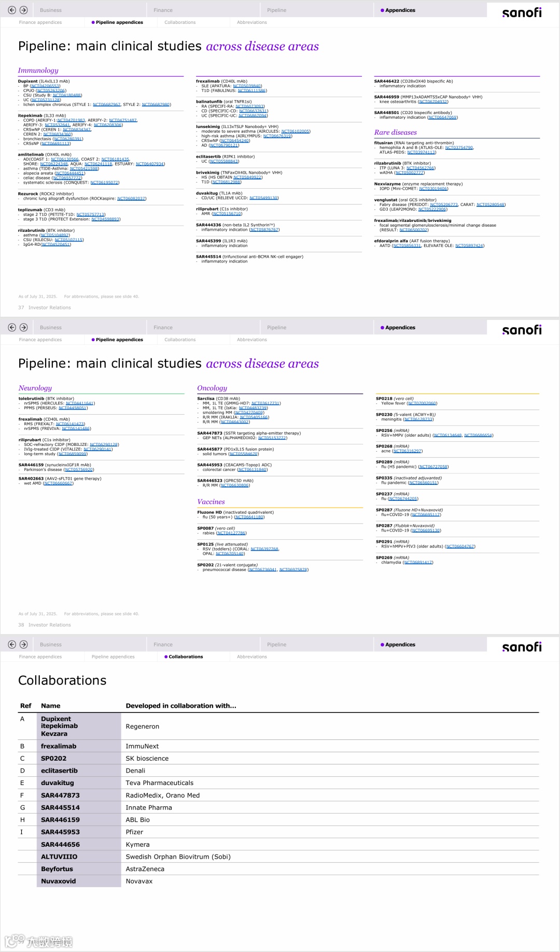Open tolebrutinib HERCULES trial link
560x952 pixels.
pyautogui.click(x=79, y=403)
